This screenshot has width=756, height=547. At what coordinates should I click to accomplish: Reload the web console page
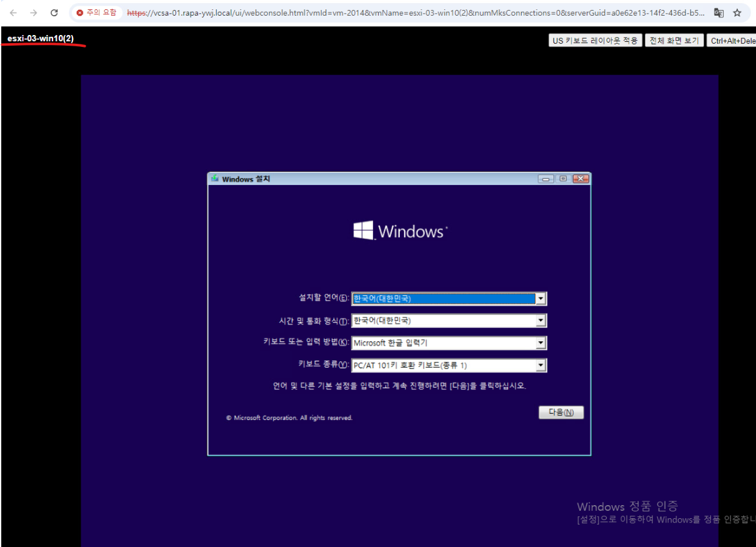point(54,13)
